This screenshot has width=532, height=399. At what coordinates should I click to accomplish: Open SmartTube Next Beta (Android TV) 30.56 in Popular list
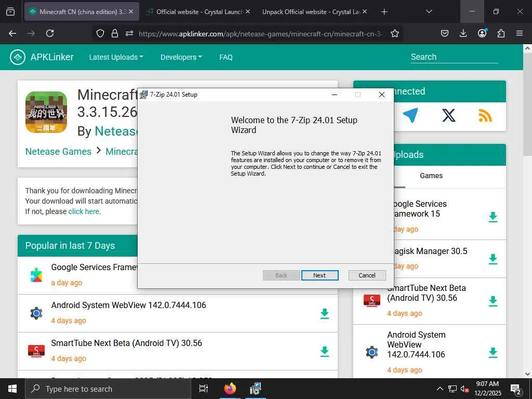click(x=127, y=343)
